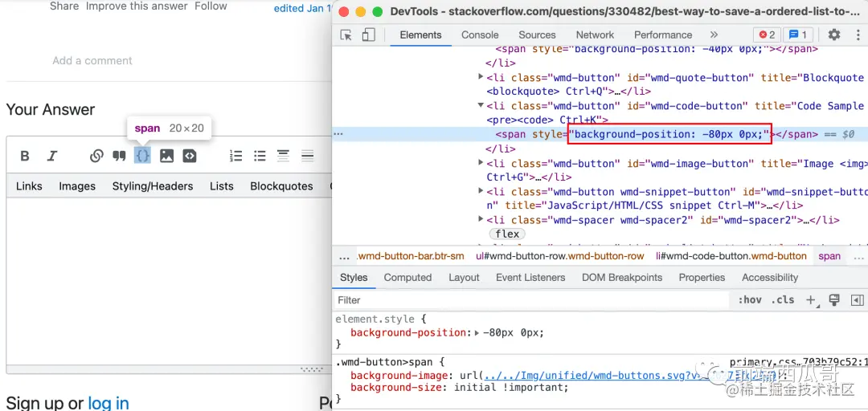Open Styling/Headers help tab
This screenshot has width=868, height=411.
(152, 186)
